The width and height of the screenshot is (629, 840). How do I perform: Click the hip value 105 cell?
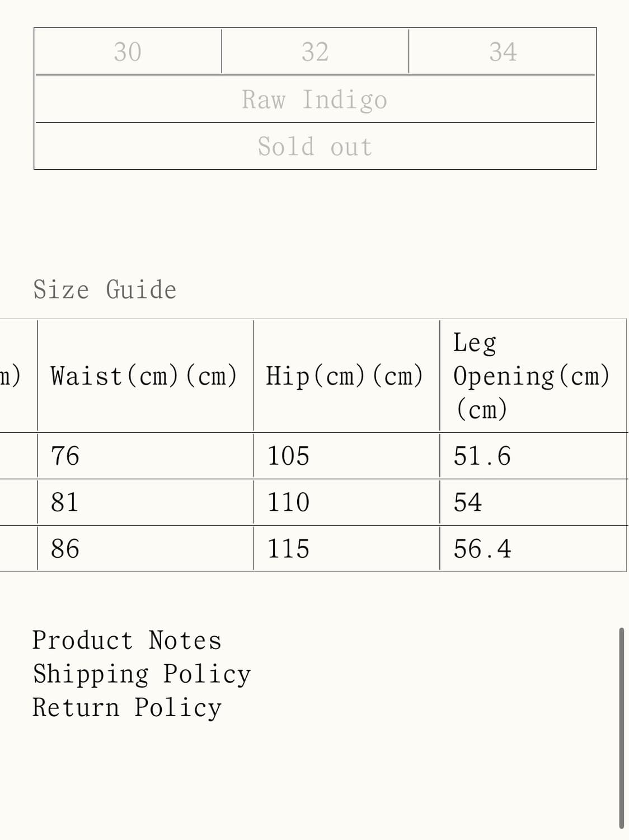[x=346, y=456]
